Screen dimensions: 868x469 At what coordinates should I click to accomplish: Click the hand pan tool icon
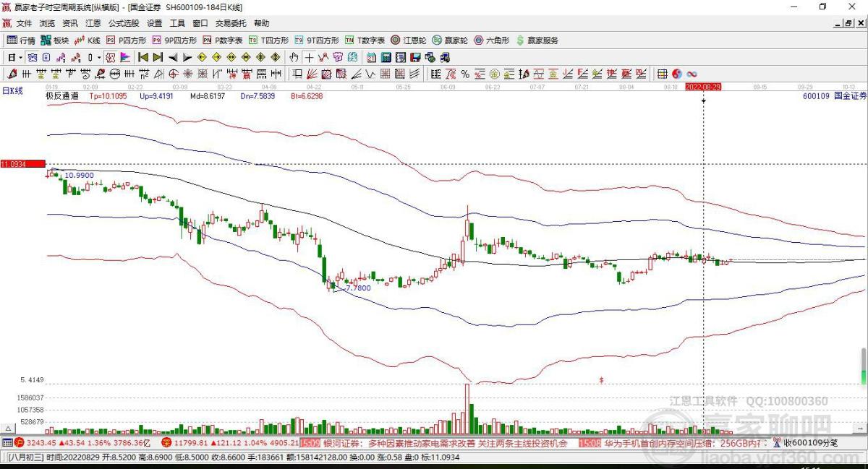[x=294, y=57]
